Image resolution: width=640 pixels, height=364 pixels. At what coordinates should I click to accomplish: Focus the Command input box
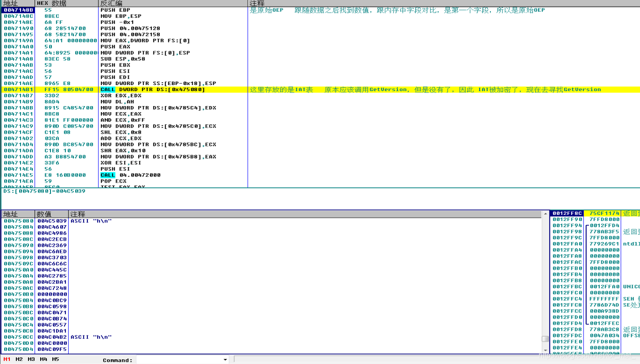(179, 360)
